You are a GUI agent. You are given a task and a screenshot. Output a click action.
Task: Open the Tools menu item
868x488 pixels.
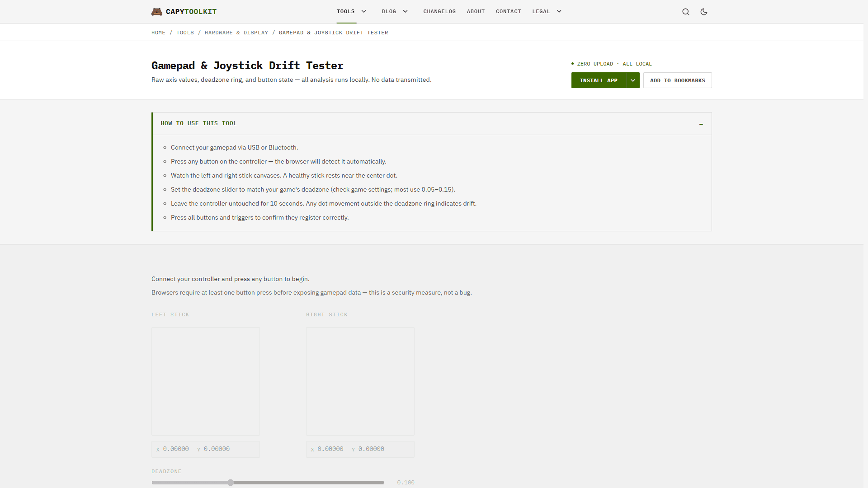coord(345,11)
